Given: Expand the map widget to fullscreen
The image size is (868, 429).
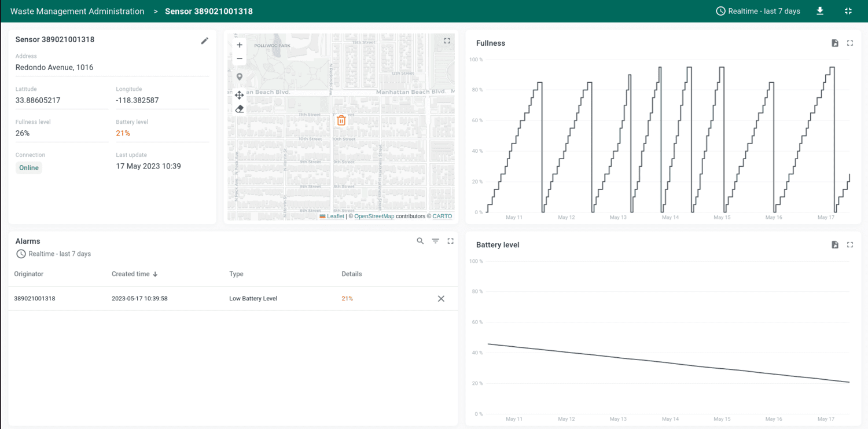Looking at the screenshot, I should (447, 41).
